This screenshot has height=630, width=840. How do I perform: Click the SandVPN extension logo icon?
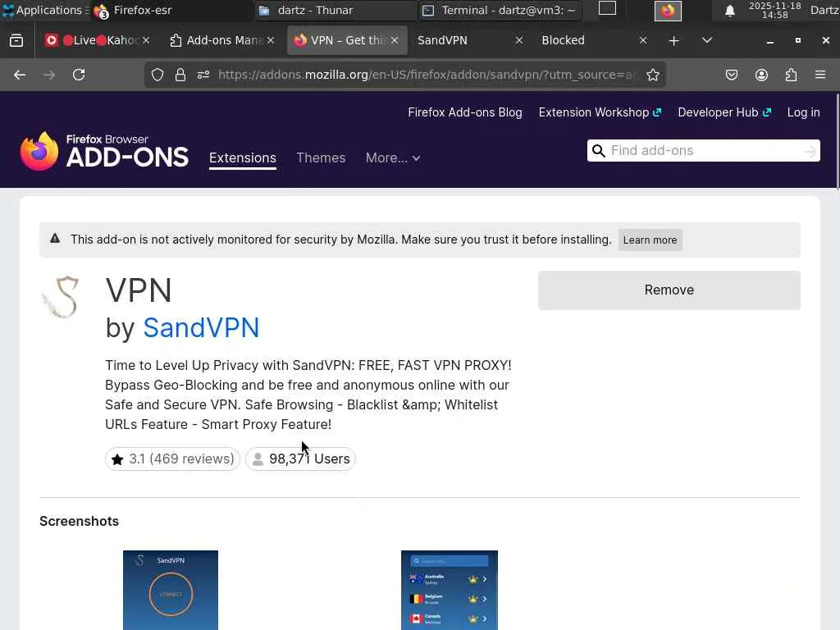point(61,297)
